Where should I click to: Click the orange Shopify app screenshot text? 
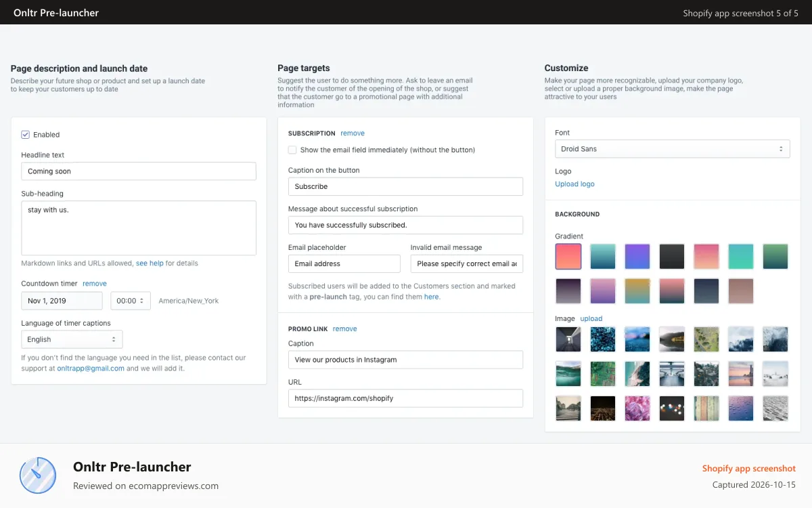pos(749,469)
